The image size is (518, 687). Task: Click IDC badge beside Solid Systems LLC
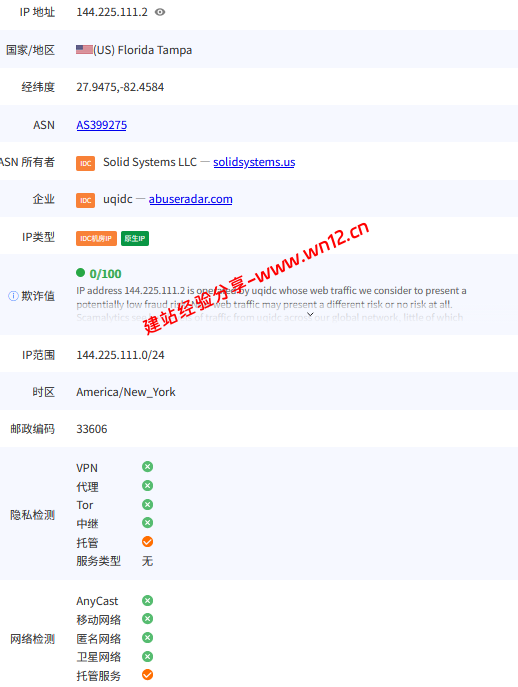click(x=85, y=163)
